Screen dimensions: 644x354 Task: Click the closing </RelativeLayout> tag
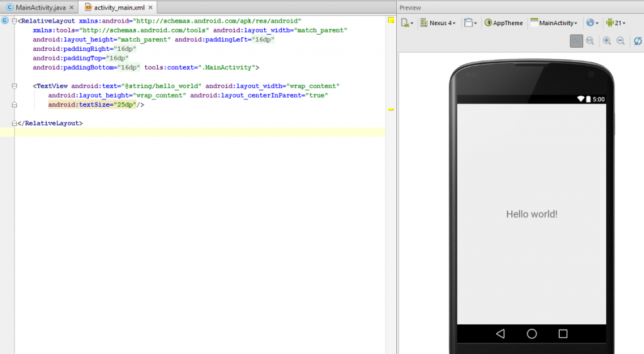pos(50,123)
